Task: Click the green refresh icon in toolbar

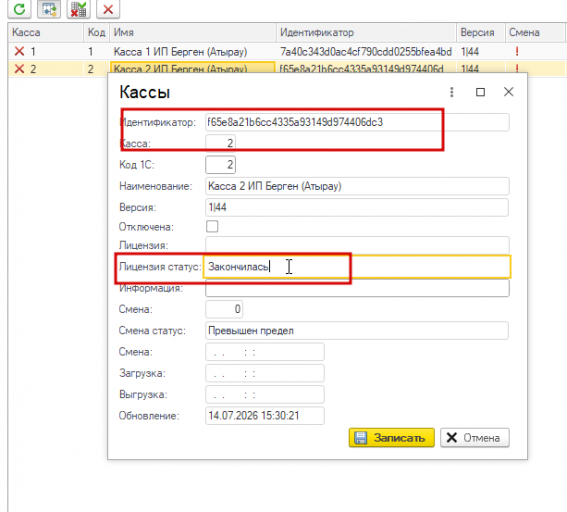Action: pos(19,9)
